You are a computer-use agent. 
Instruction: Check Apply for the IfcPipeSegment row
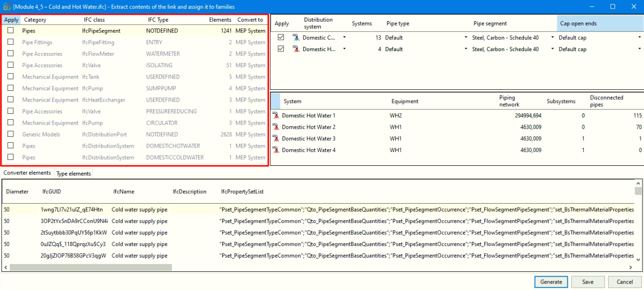(11, 30)
